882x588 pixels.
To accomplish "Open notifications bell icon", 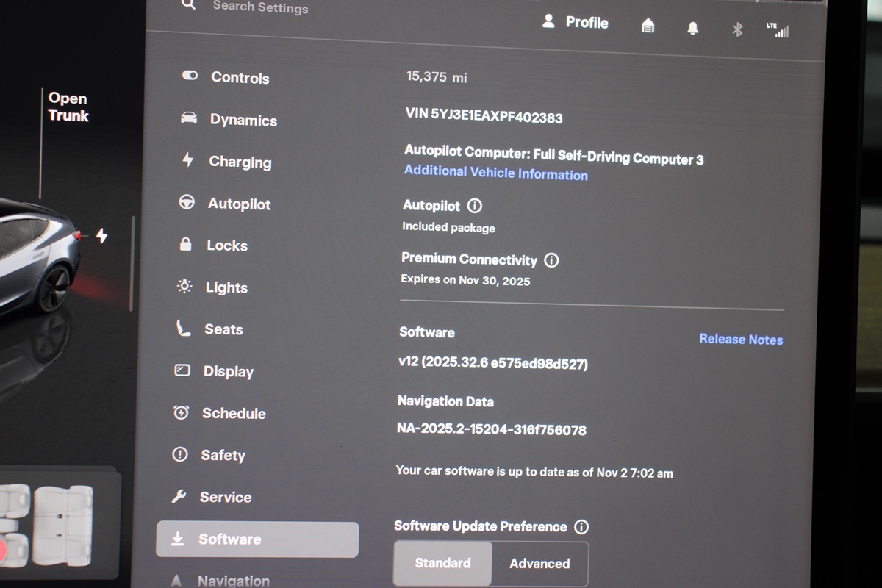I will (692, 28).
